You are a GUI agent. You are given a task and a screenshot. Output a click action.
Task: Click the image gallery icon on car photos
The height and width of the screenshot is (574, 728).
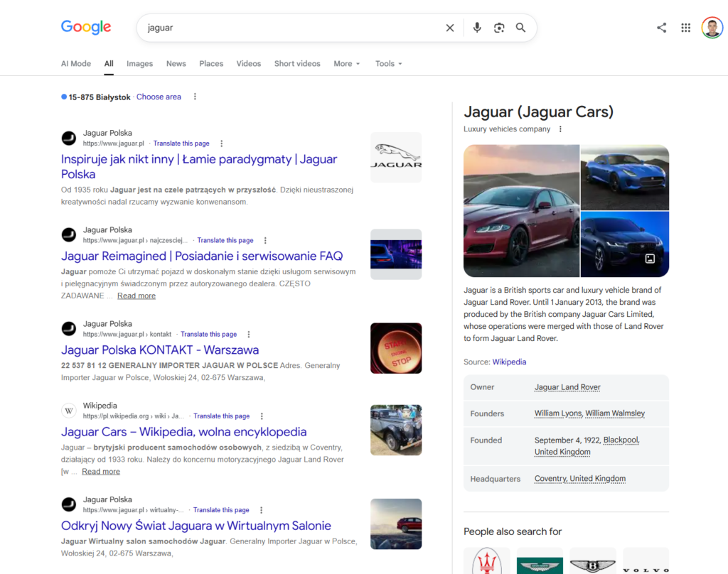point(650,259)
